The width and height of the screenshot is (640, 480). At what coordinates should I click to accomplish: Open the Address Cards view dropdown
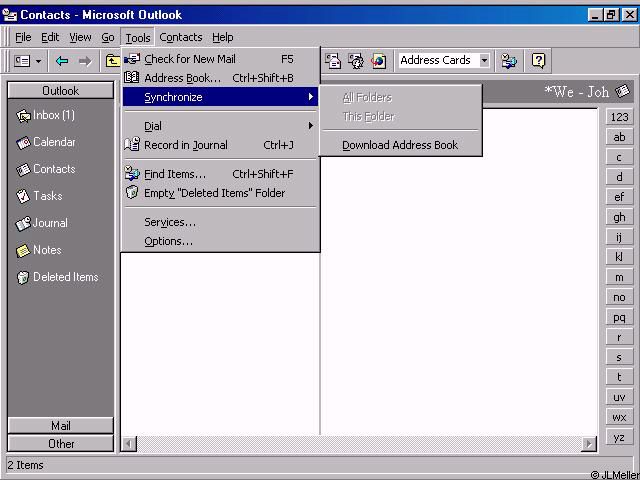tap(484, 60)
